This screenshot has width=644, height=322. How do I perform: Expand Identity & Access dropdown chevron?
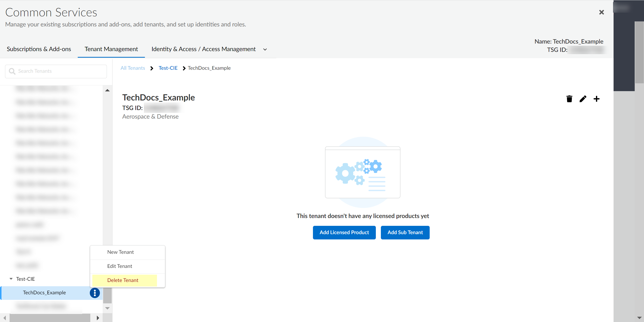(265, 49)
